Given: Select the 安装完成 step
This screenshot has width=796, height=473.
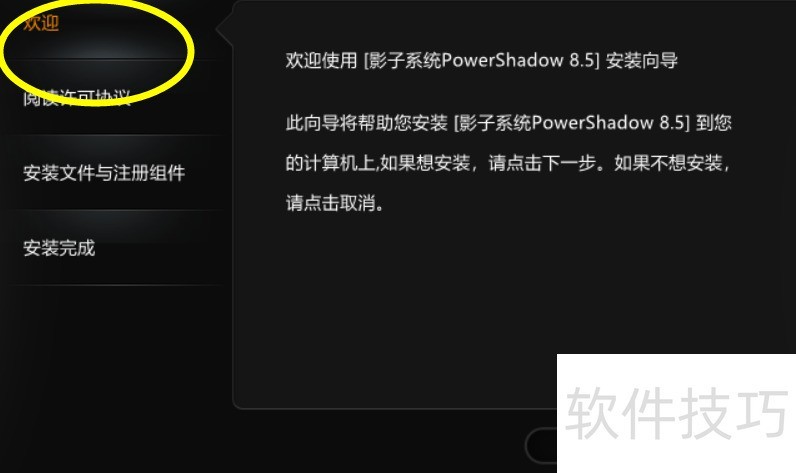Looking at the screenshot, I should (59, 248).
